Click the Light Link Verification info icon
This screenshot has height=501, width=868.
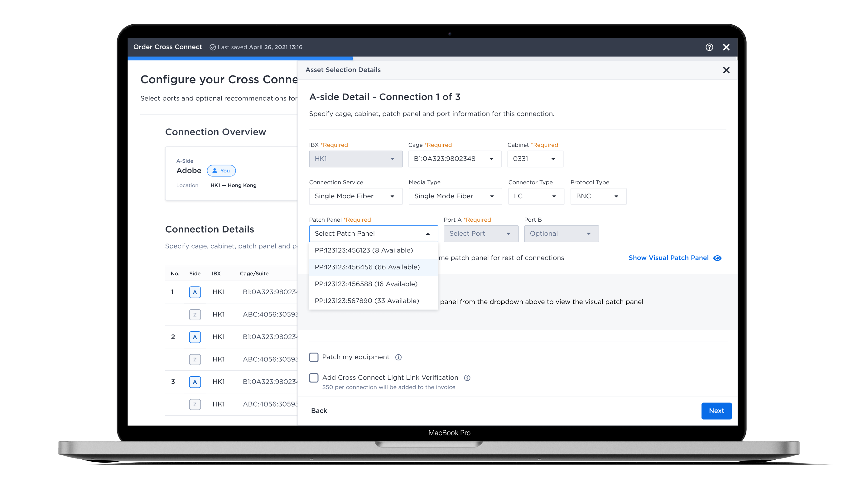(467, 378)
